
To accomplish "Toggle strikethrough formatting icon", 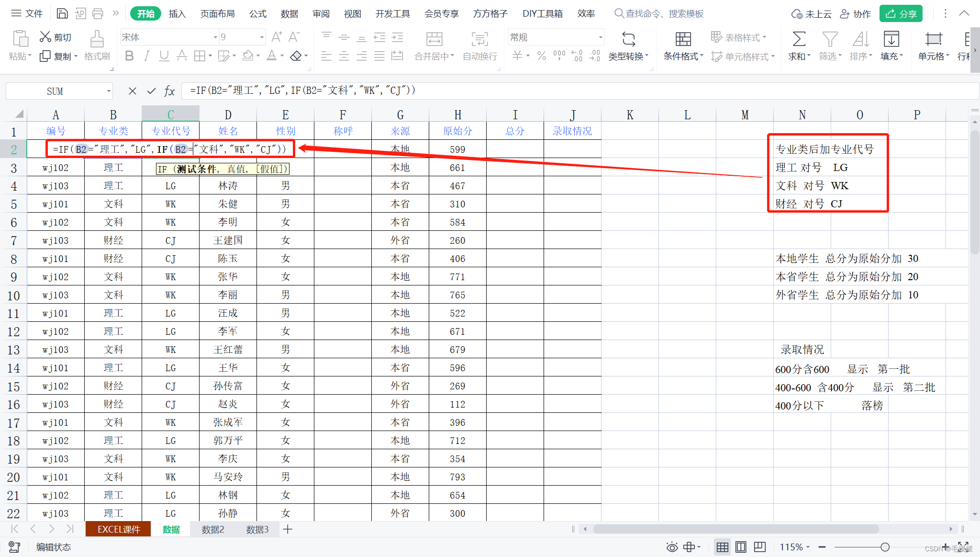I will point(182,56).
